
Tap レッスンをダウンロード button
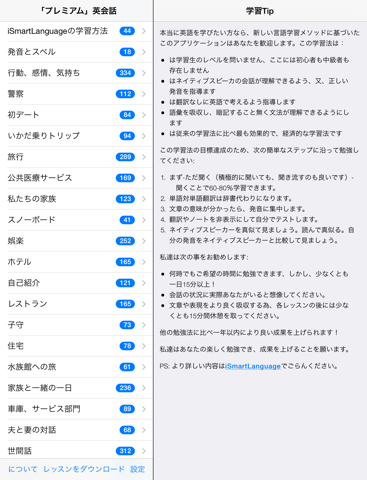(x=84, y=469)
